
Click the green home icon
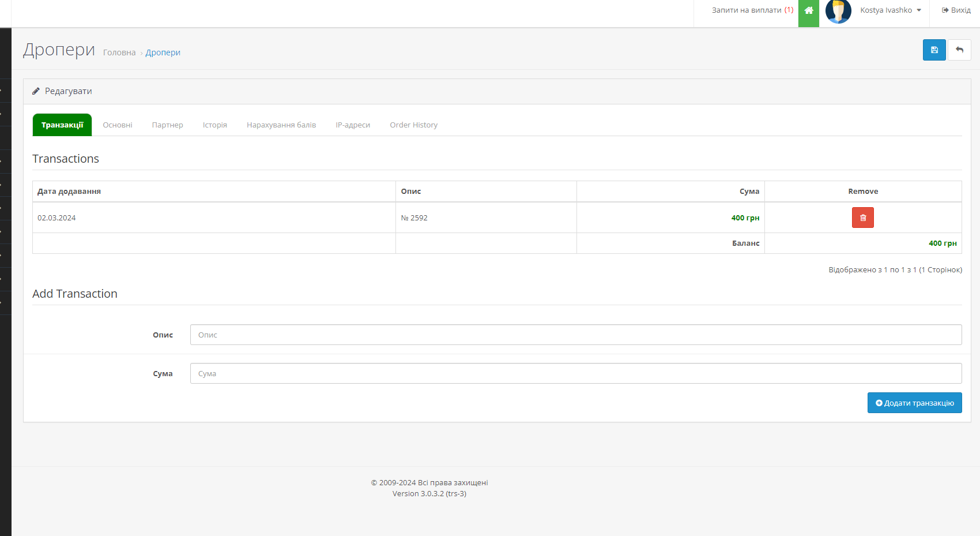(x=808, y=10)
